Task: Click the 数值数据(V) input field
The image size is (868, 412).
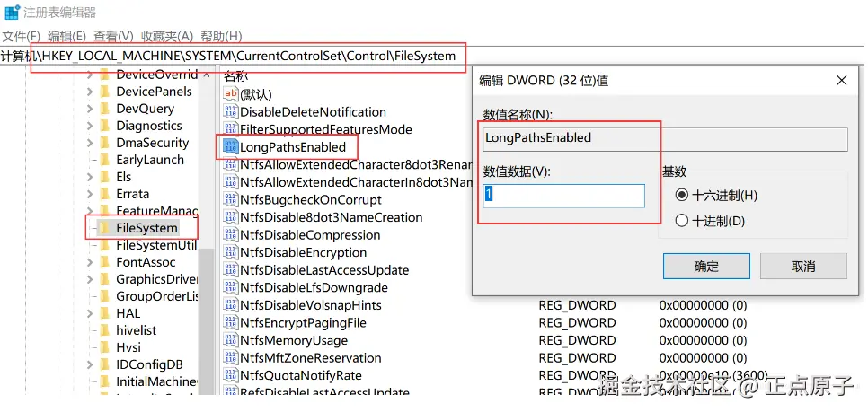Action: coord(564,197)
